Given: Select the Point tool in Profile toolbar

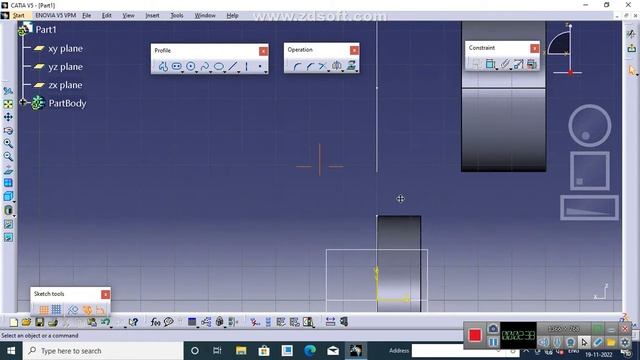Looking at the screenshot, I should (260, 66).
